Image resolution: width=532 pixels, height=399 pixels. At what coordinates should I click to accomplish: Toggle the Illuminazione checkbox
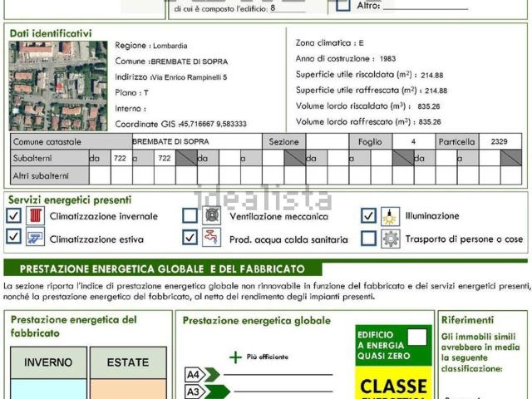368,216
